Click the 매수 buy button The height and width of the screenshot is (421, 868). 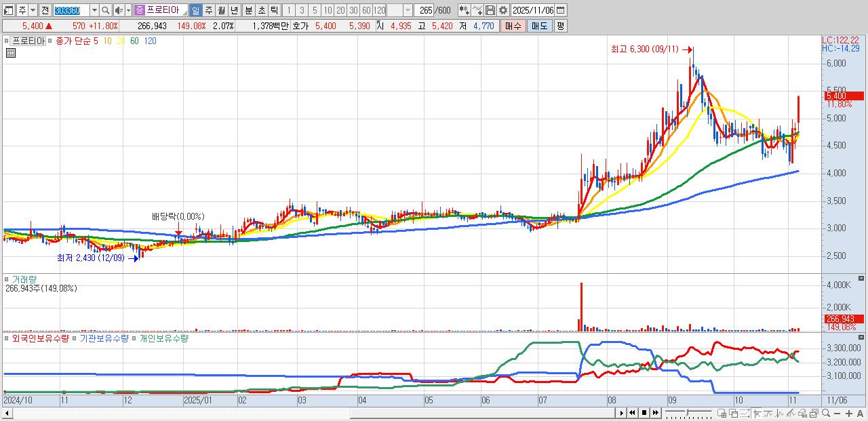click(513, 26)
